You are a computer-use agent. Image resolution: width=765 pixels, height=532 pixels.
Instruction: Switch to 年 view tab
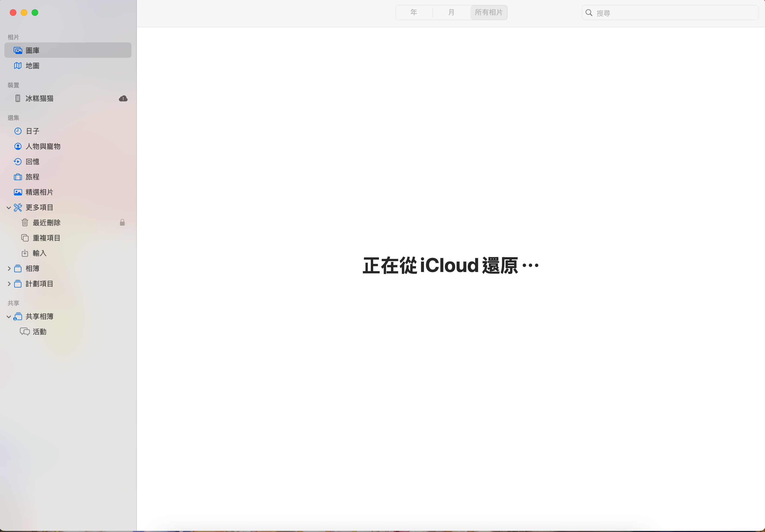[x=414, y=13]
